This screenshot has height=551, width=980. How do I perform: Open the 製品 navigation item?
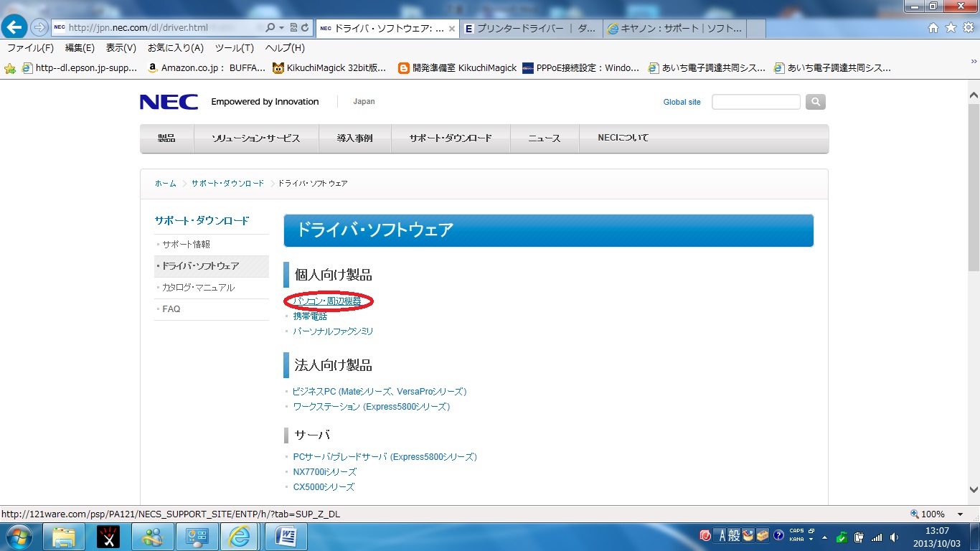(x=166, y=138)
